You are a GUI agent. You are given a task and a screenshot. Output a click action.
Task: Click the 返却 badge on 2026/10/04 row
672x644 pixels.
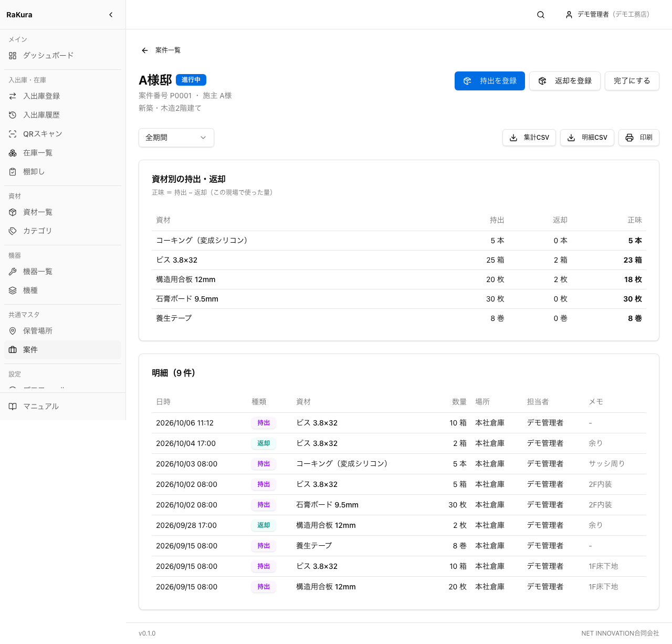coord(264,443)
